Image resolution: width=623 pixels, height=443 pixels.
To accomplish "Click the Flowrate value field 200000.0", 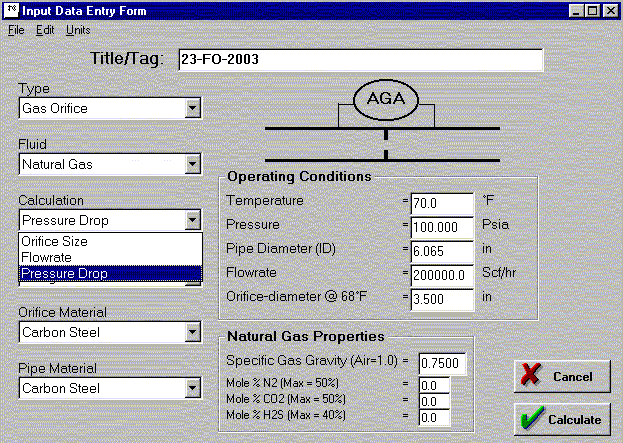I will coord(442,275).
